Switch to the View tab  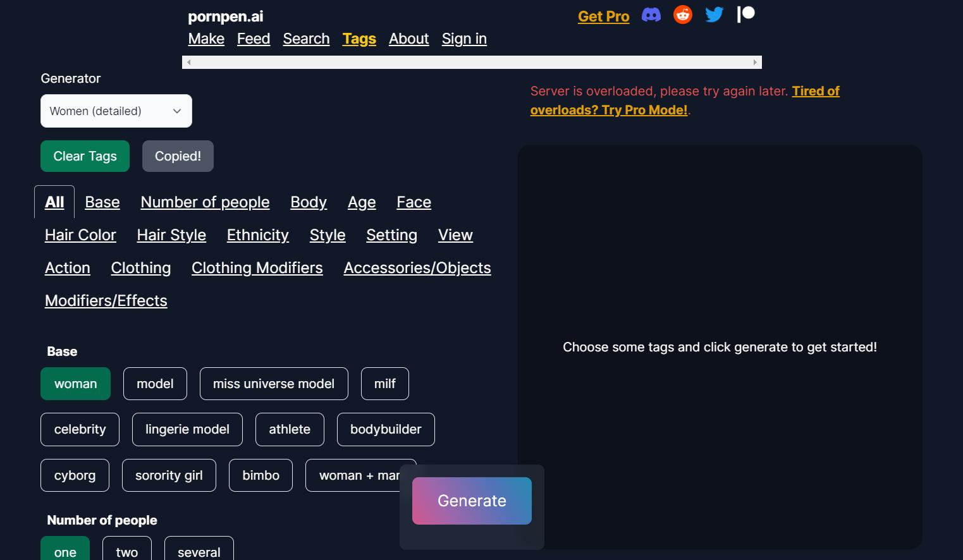(x=455, y=235)
